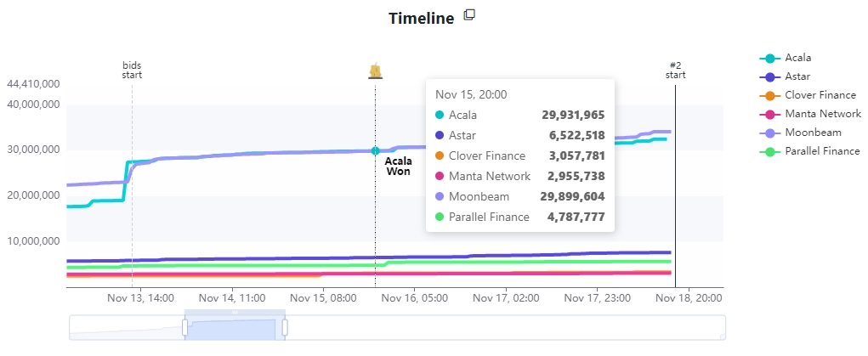Click the orange Clover Finance legend marker
Image resolution: width=868 pixels, height=356 pixels.
click(770, 95)
